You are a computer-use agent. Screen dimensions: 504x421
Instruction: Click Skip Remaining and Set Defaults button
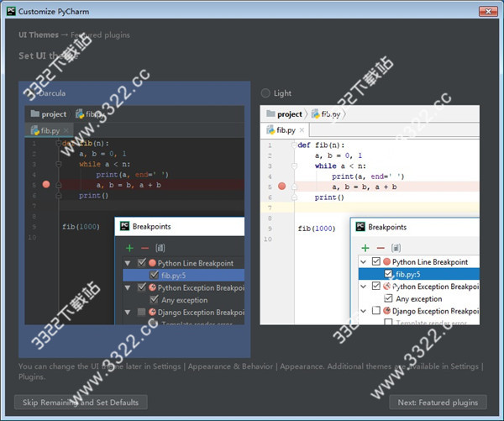coord(81,403)
